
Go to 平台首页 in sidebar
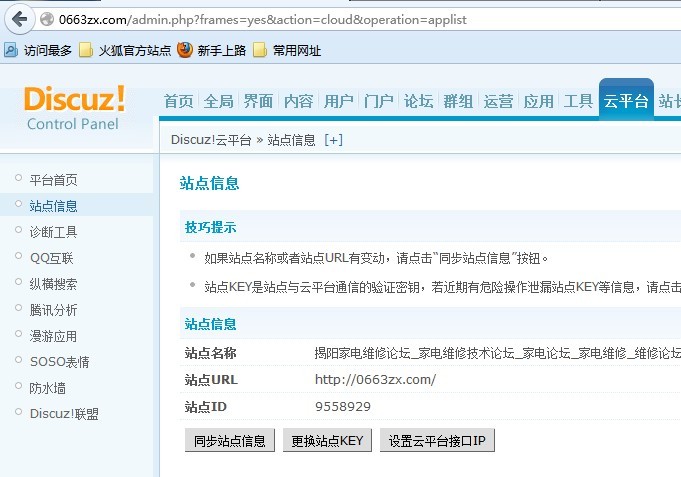pos(53,180)
